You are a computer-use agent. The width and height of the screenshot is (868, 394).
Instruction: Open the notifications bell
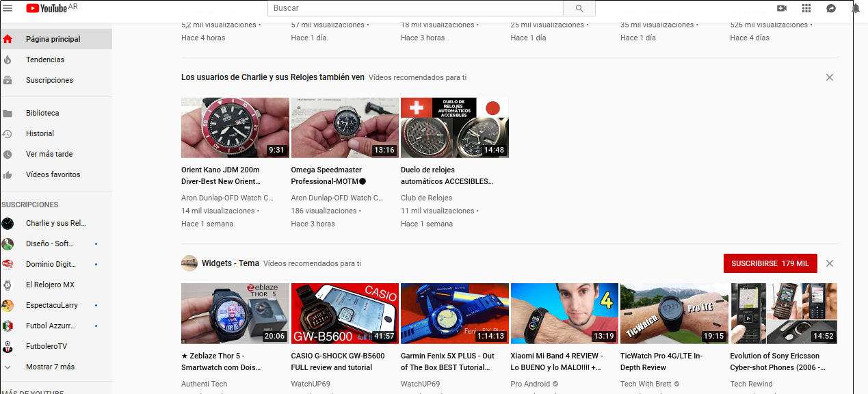point(856,8)
